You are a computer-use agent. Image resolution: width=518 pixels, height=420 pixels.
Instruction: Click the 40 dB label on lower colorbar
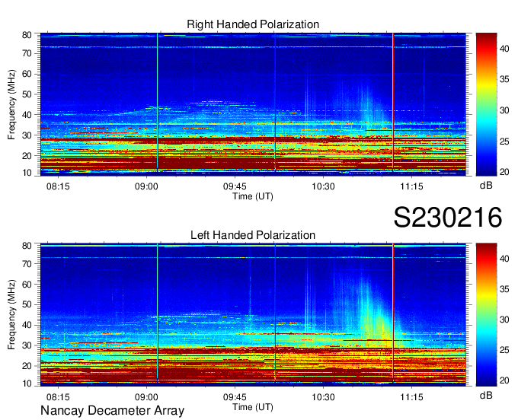point(504,259)
